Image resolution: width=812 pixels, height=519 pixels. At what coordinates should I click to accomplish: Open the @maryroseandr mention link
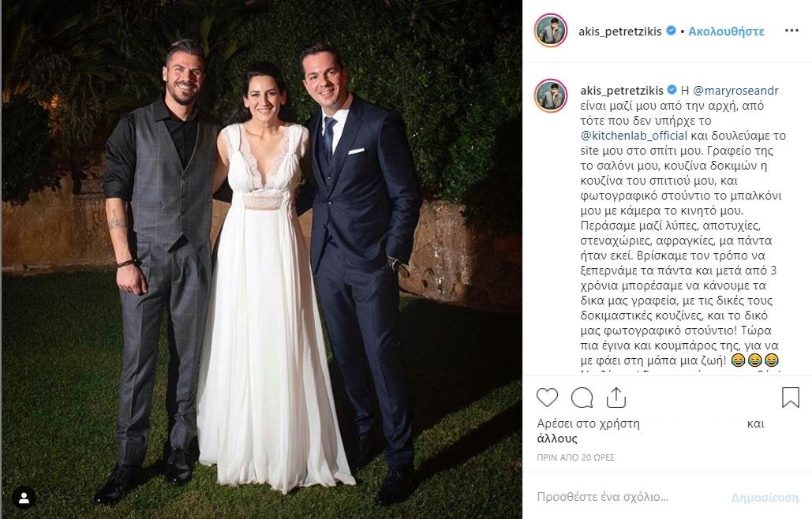point(735,91)
